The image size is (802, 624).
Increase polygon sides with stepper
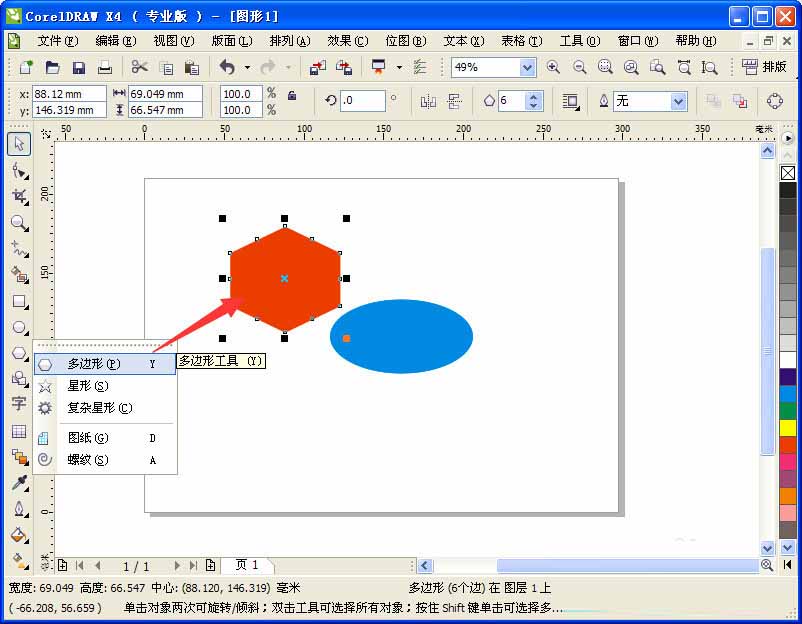533,96
